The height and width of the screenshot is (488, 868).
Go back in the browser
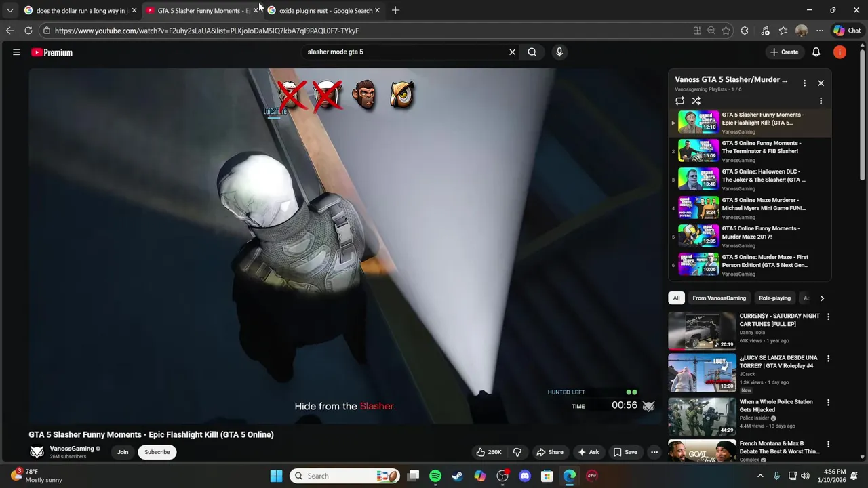click(9, 30)
